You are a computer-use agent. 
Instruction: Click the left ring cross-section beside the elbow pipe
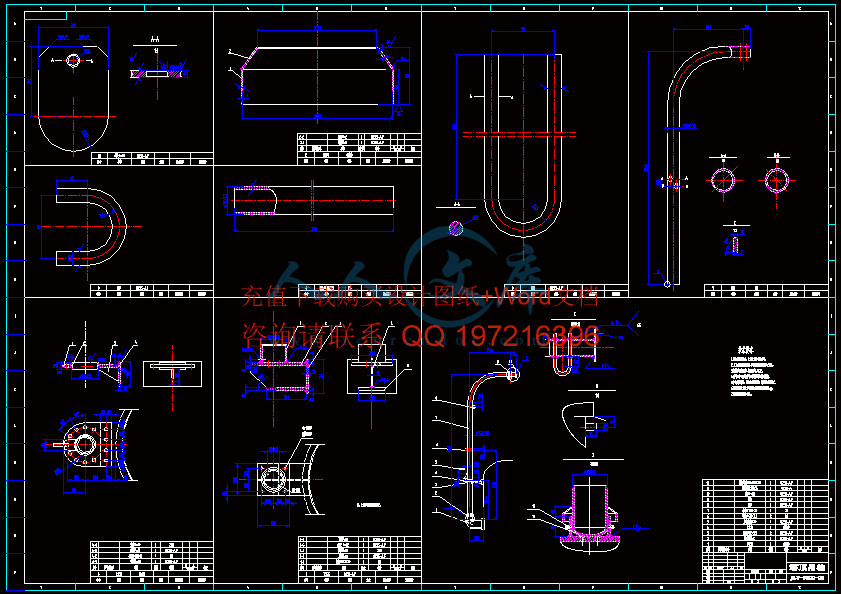point(723,180)
